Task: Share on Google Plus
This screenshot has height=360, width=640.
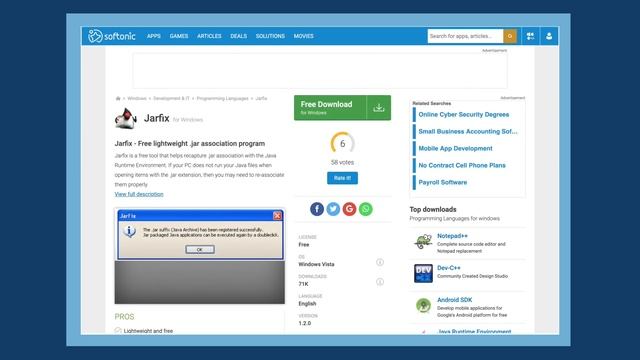Action: click(349, 209)
